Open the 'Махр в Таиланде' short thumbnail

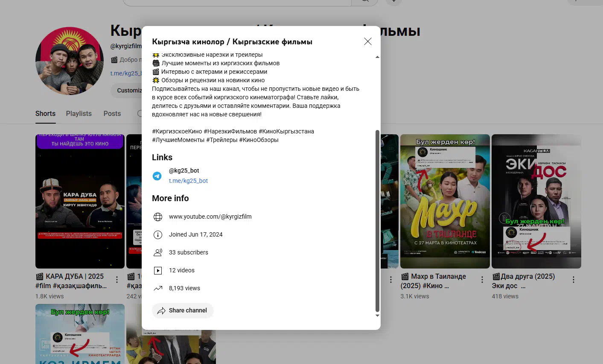pyautogui.click(x=445, y=201)
